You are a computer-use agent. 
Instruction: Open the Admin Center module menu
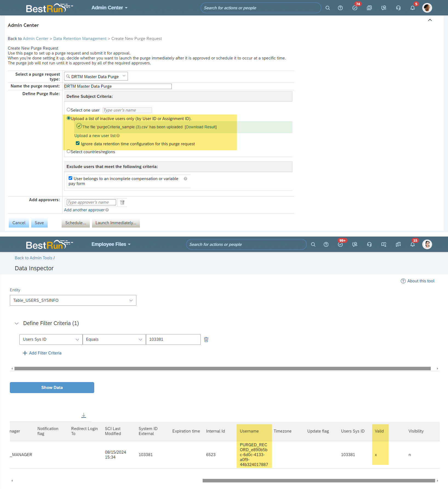coord(109,8)
